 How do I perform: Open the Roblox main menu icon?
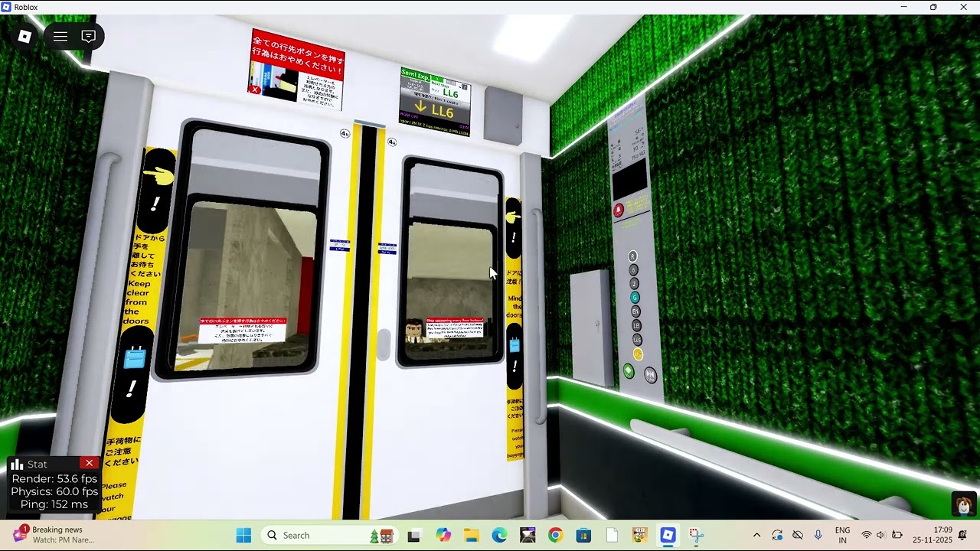pos(24,37)
